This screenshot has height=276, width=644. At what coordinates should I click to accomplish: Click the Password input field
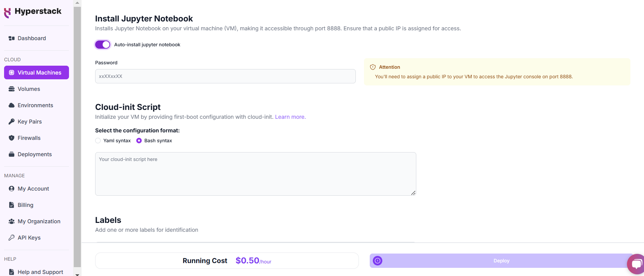225,76
